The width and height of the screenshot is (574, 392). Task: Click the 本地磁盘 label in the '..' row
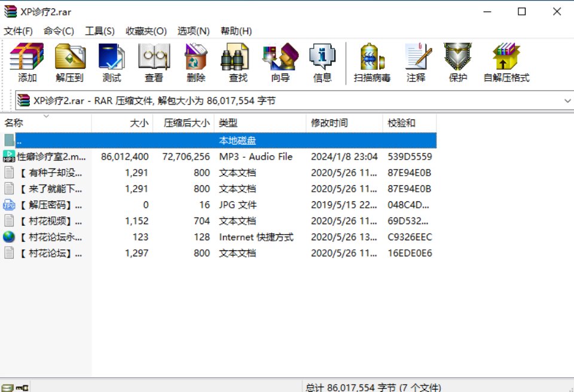pos(237,140)
